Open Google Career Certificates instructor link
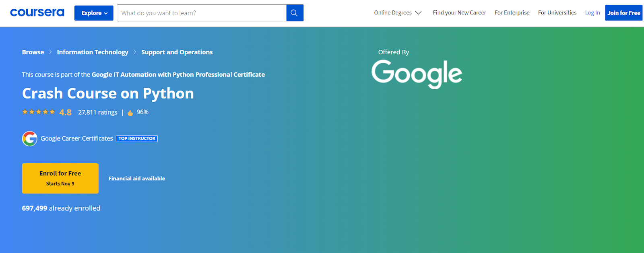This screenshot has width=644, height=253. [x=77, y=138]
